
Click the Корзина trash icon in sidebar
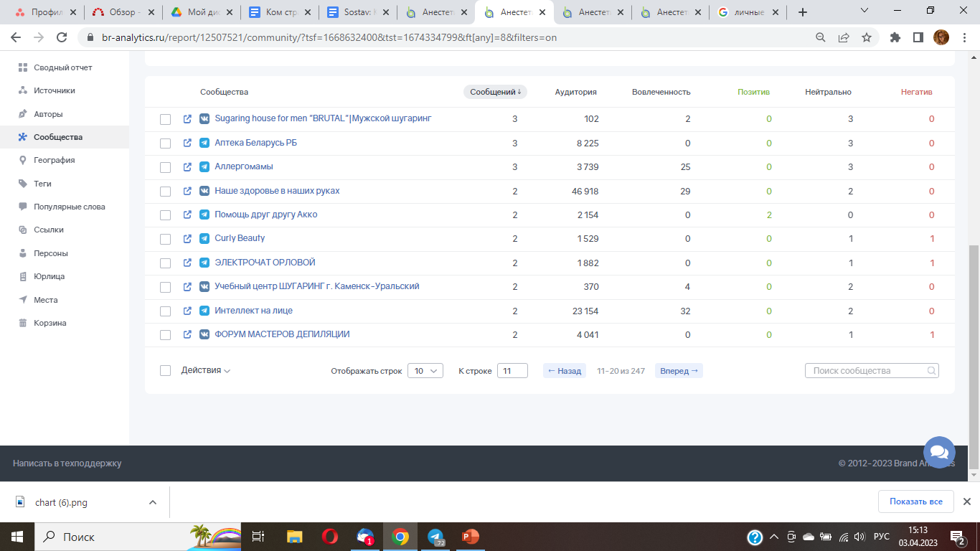click(x=23, y=323)
